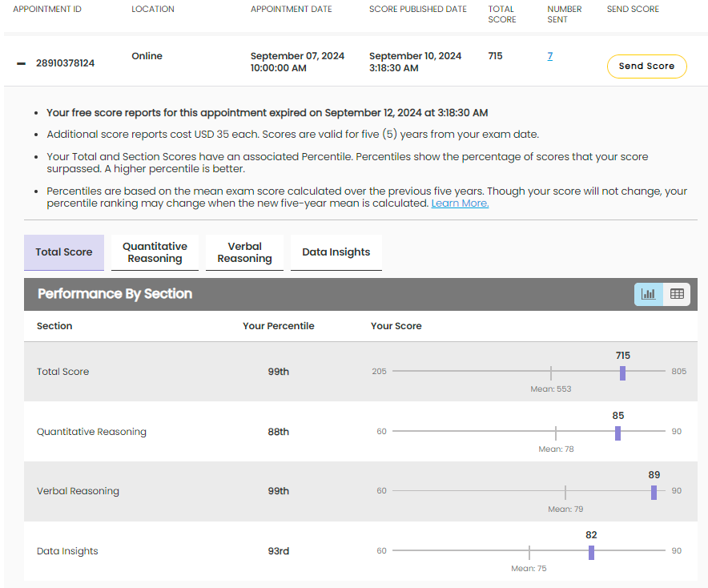The width and height of the screenshot is (708, 588).
Task: Click the Total Score section label
Action: point(62,372)
